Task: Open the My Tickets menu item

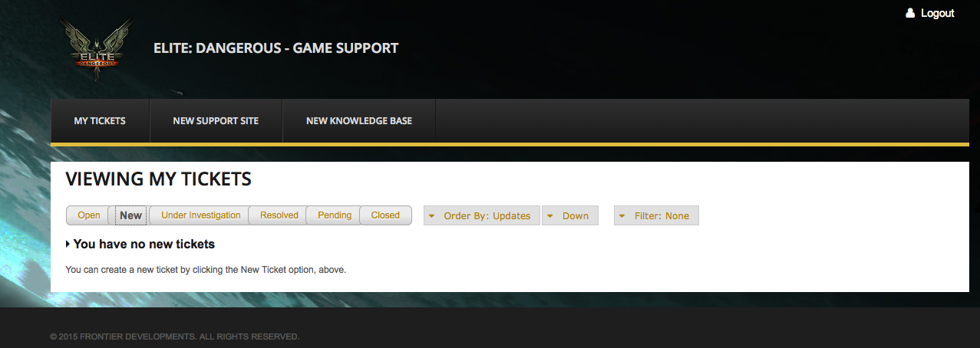Action: click(100, 120)
